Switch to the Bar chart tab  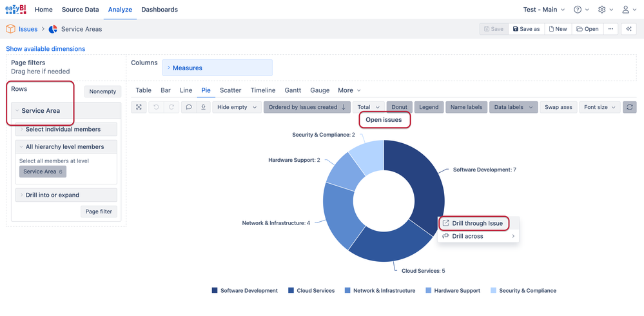click(166, 90)
